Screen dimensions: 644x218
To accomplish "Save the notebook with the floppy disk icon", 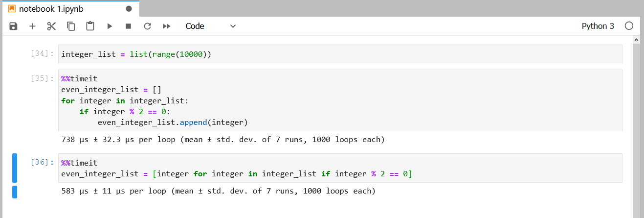I will point(14,26).
